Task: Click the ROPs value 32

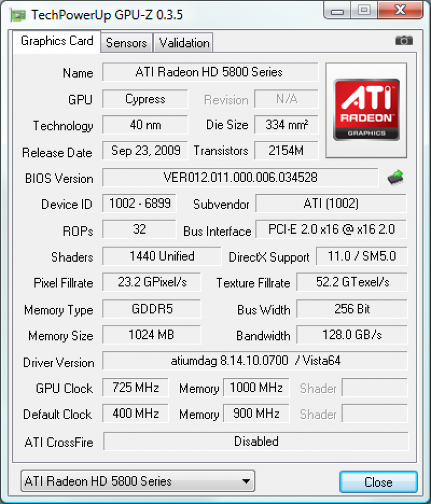Action: 139,229
